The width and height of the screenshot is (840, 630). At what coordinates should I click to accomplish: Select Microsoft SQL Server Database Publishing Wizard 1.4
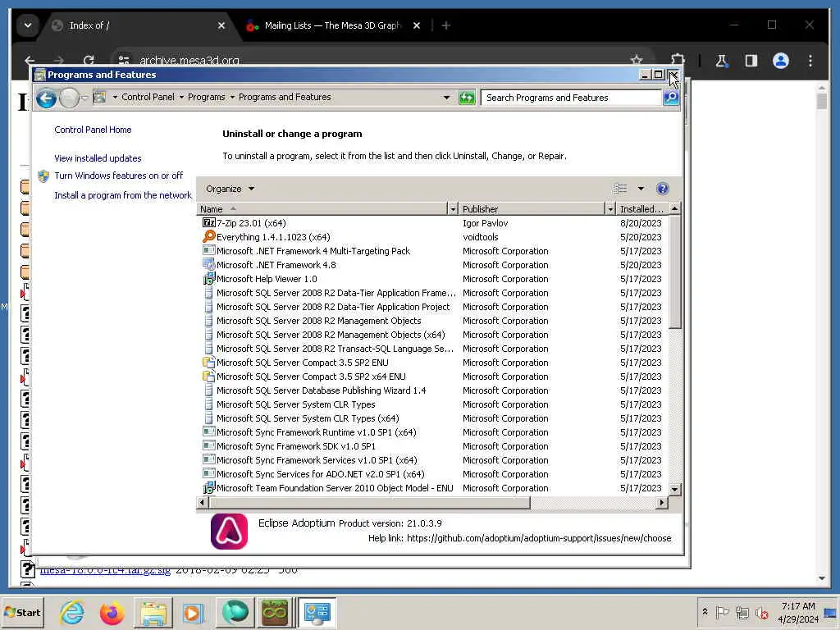(x=433, y=390)
